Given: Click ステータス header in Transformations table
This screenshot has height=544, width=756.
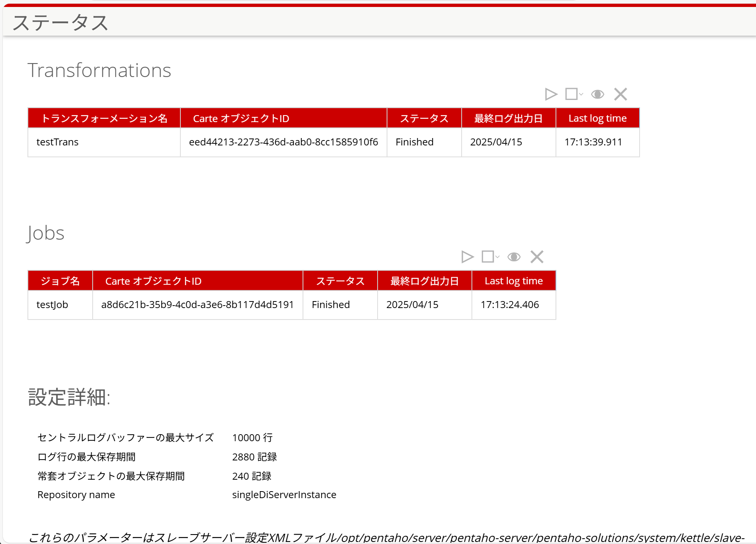Looking at the screenshot, I should pyautogui.click(x=424, y=118).
